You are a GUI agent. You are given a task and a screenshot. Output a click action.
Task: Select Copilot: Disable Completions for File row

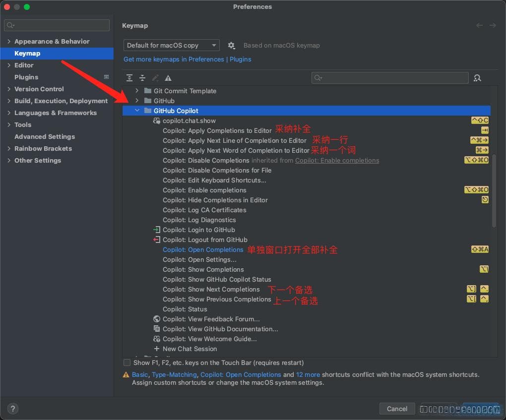307,170
